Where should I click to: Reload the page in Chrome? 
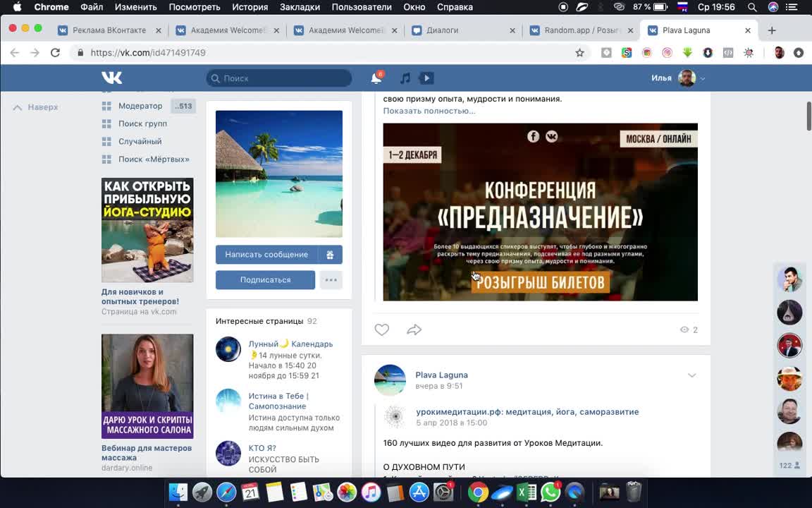(56, 52)
